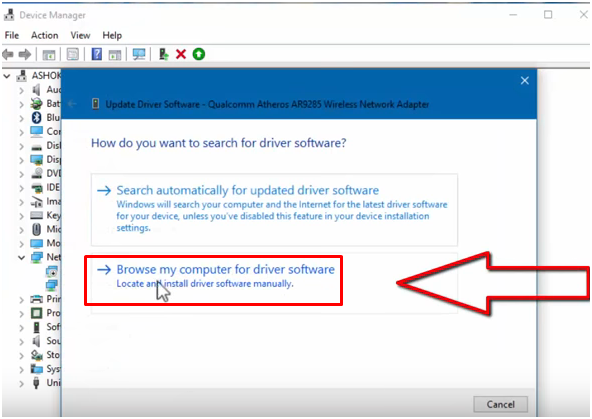592x419 pixels.
Task: Open the File menu
Action: click(12, 35)
